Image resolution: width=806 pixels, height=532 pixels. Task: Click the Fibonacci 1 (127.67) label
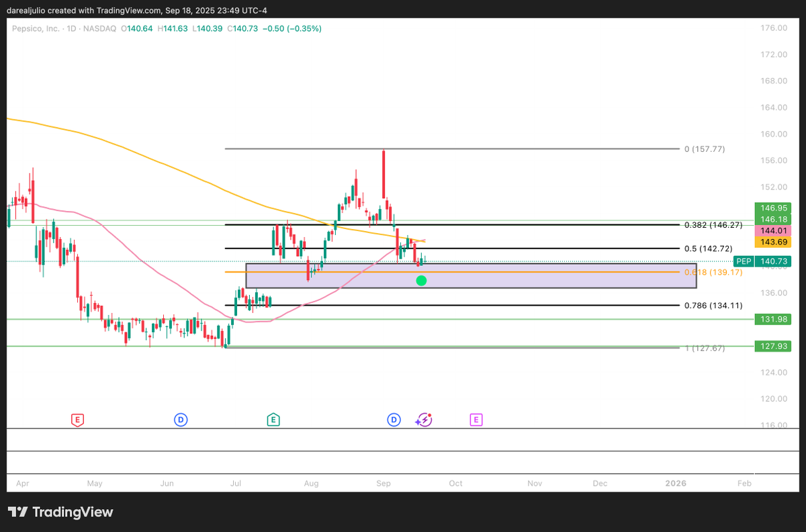(x=705, y=348)
